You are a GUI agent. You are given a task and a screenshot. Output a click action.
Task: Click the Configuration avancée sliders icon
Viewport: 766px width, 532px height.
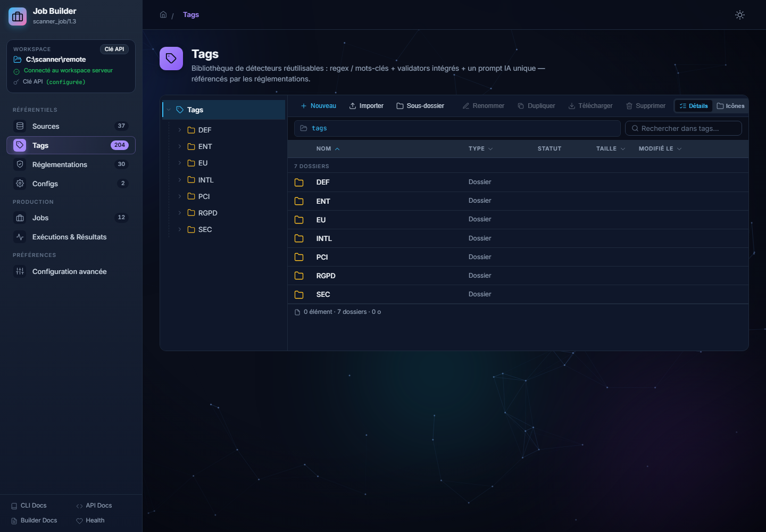tap(20, 271)
